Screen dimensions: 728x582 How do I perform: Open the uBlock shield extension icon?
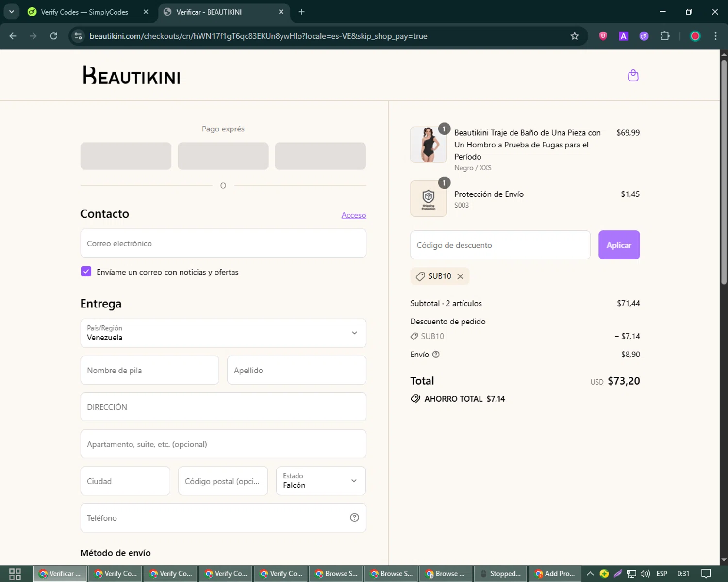click(603, 36)
